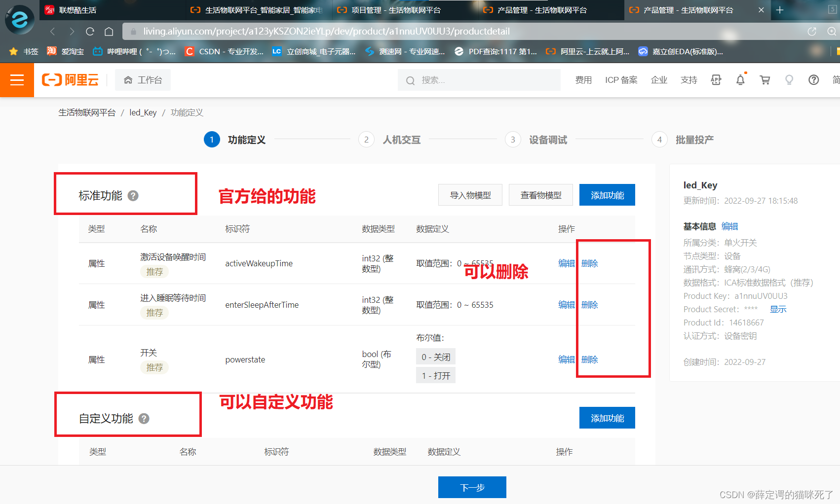
Task: Close the active 产品管理 tab
Action: [761, 10]
